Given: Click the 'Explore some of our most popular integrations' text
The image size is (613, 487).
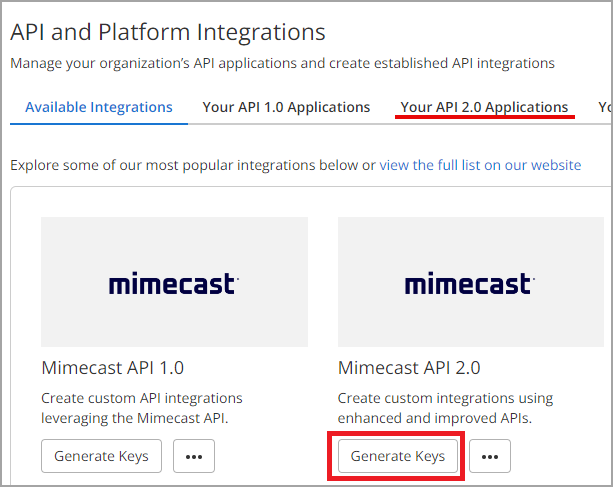Looking at the screenshot, I should 190,164.
